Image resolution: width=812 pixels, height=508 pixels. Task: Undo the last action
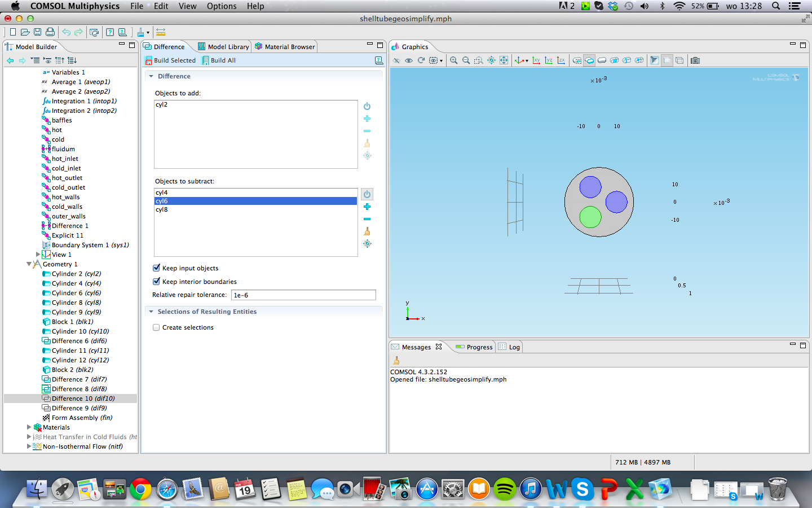(x=66, y=32)
